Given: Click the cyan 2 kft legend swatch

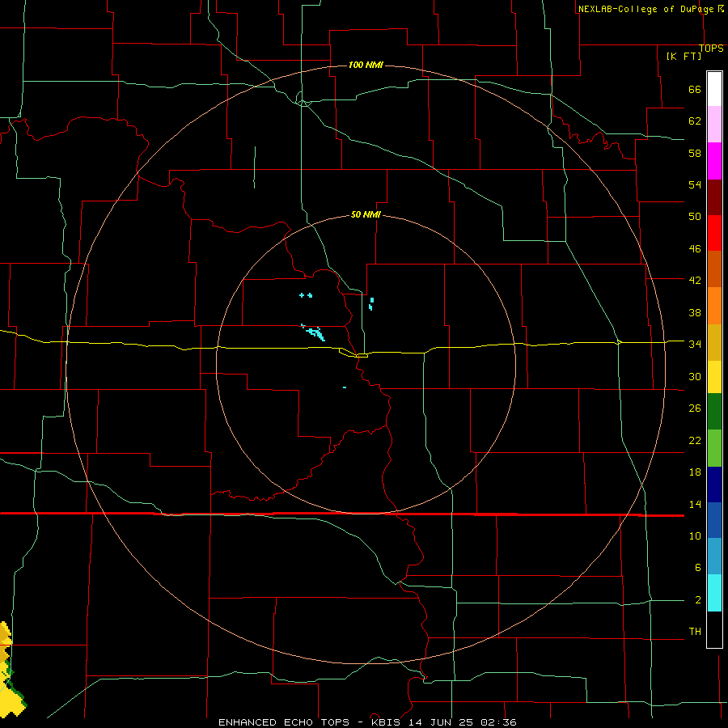Looking at the screenshot, I should 714,593.
